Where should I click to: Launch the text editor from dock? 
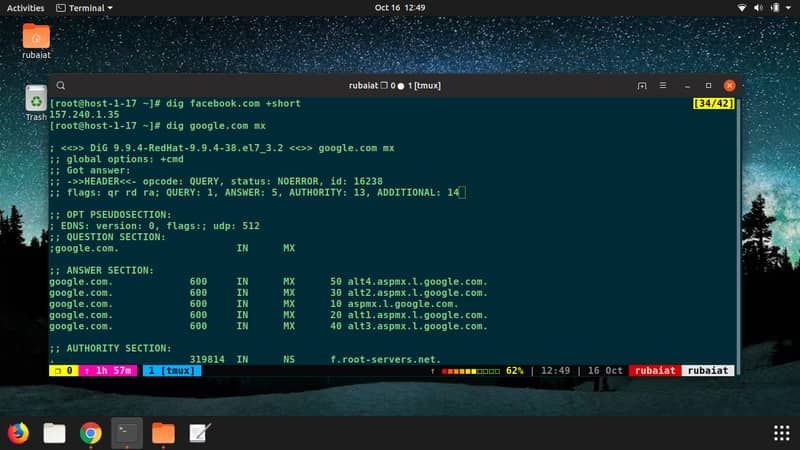[199, 432]
